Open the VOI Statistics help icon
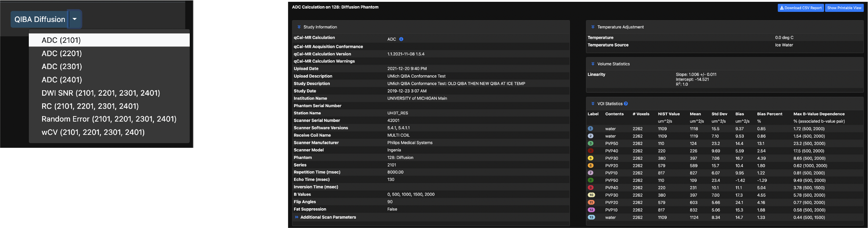 point(626,104)
